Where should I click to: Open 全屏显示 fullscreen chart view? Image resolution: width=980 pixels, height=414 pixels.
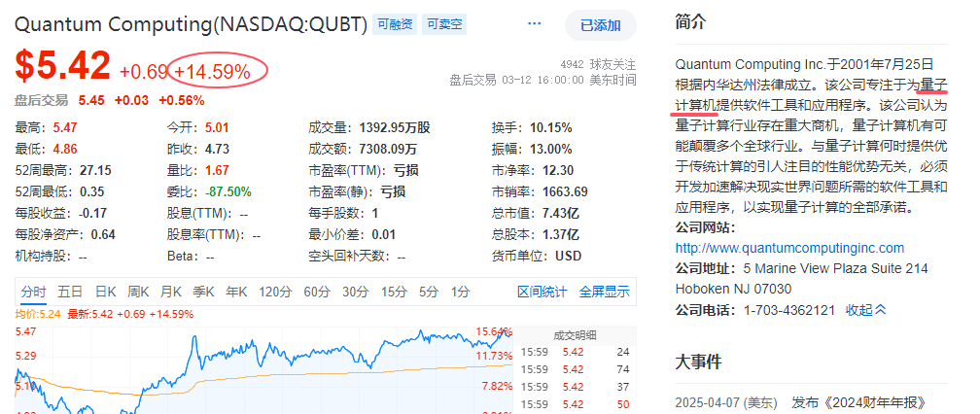605,292
